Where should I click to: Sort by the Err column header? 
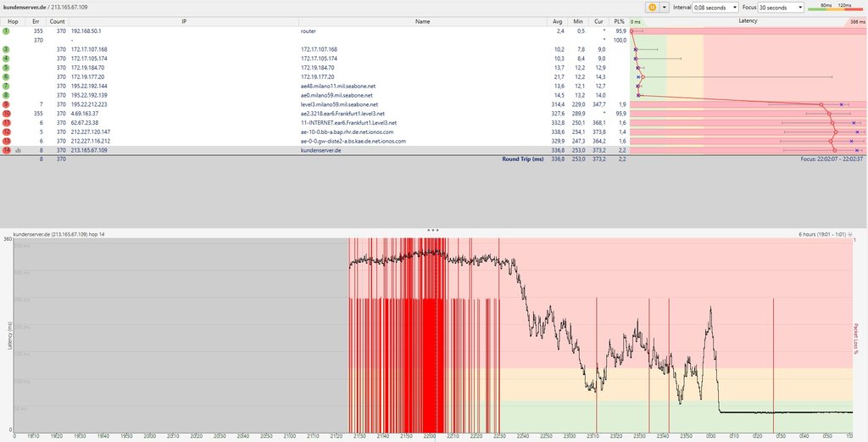[x=36, y=21]
